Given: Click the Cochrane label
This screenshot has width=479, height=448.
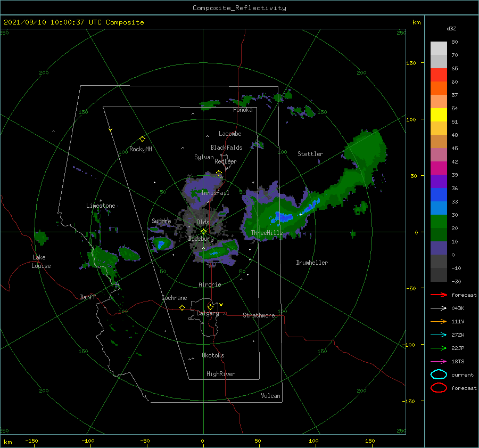Looking at the screenshot, I should click(x=174, y=298).
